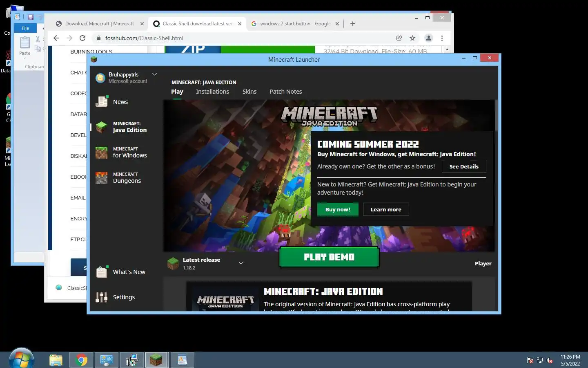Open Action Center flag tray icon
The image size is (588, 368).
tap(530, 360)
